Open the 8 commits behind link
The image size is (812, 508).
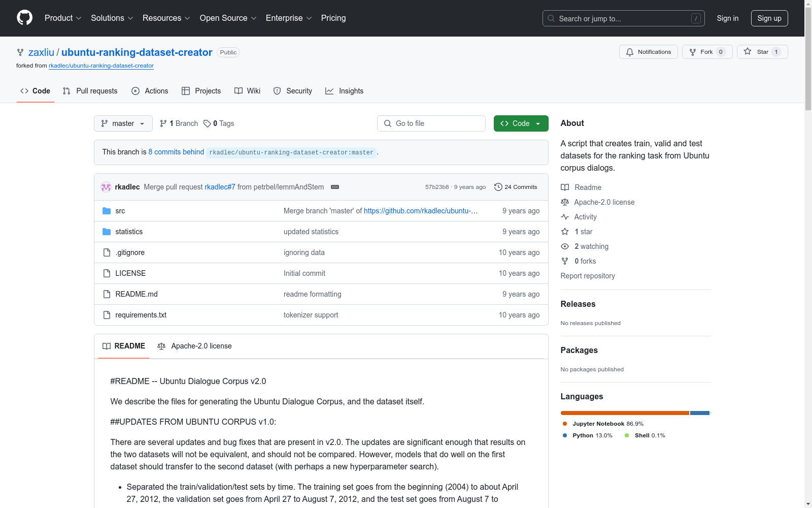coord(176,152)
